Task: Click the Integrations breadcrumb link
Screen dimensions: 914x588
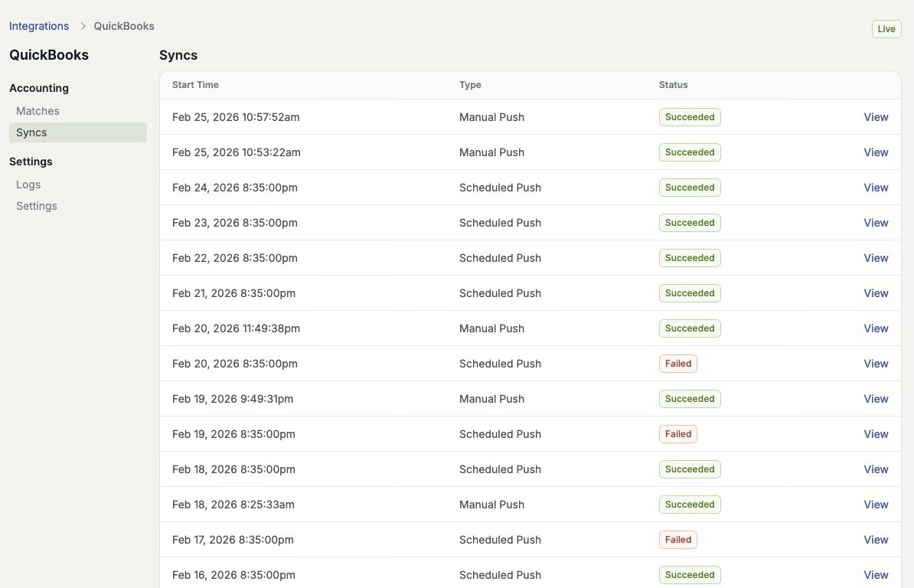Action: click(x=39, y=26)
